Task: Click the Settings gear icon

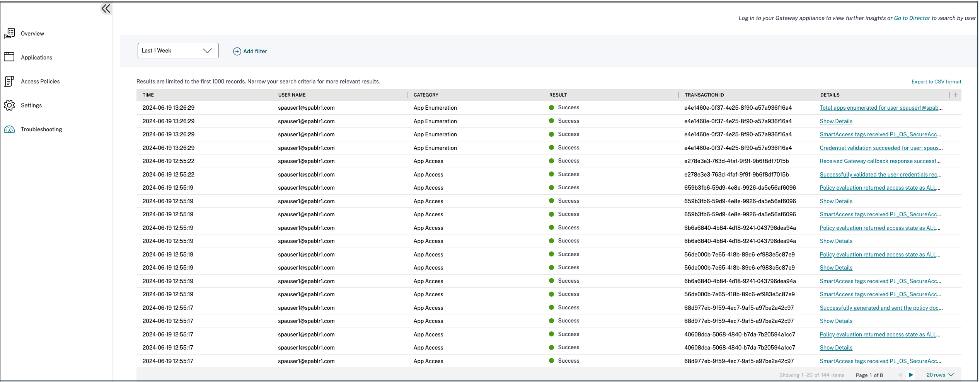Action: [x=9, y=105]
